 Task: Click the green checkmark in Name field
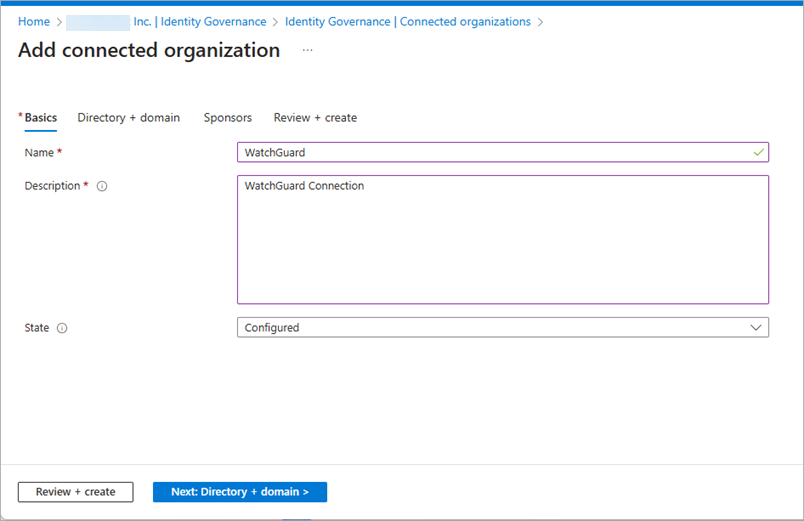click(x=759, y=152)
